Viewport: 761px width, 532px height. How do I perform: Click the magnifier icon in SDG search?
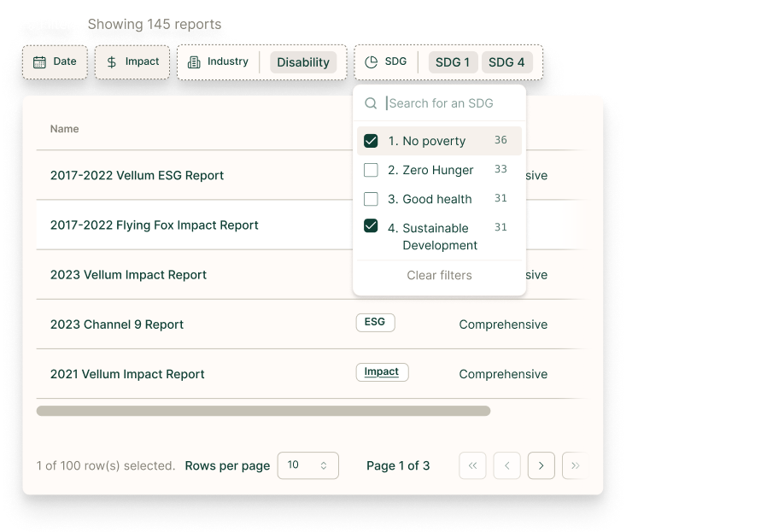[371, 103]
